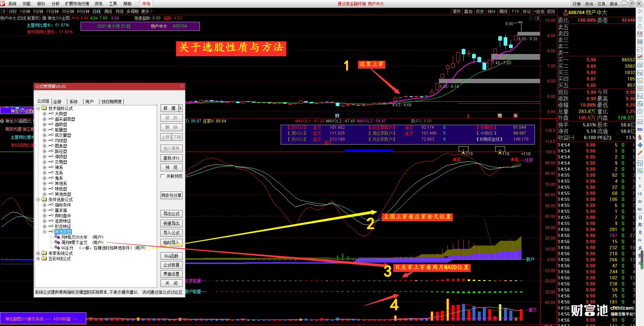The image size is (644, 326).
Task: Expand the 大势型 tree node
Action: click(x=44, y=114)
